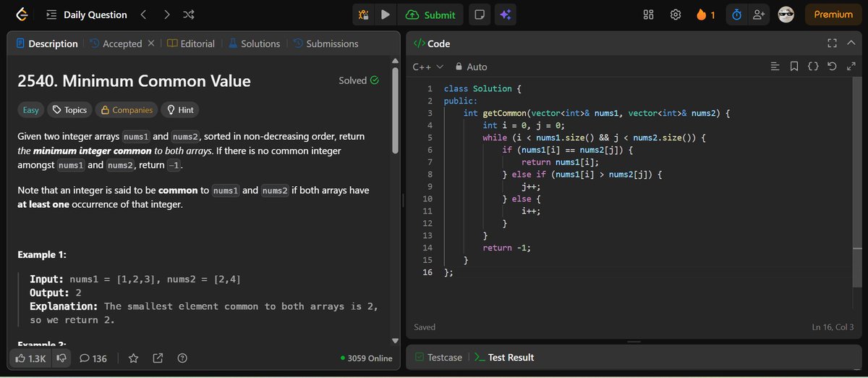Switch to the Accepted tab
The width and height of the screenshot is (868, 378).
tap(116, 43)
